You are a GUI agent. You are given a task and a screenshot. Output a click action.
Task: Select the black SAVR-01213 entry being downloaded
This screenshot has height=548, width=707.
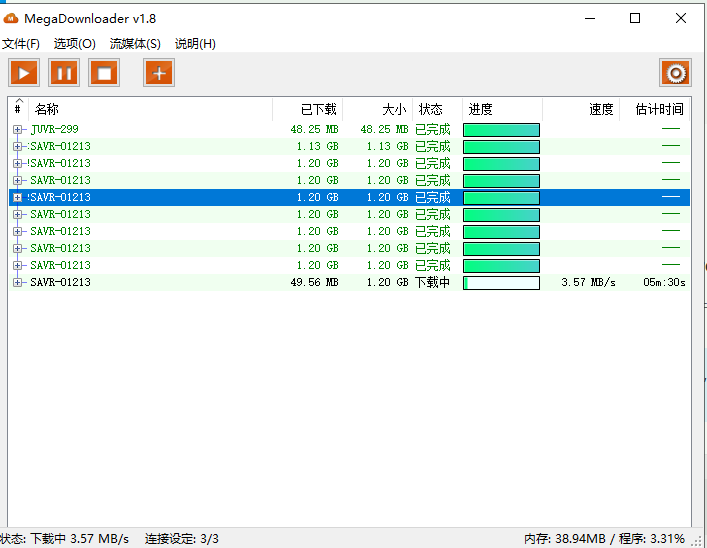[x=60, y=282]
